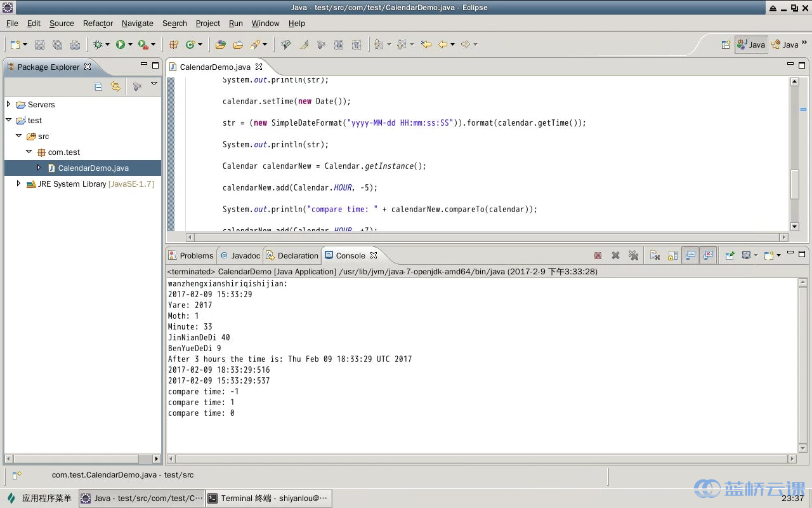Open the Package Explorer view menu arrow

click(x=154, y=84)
